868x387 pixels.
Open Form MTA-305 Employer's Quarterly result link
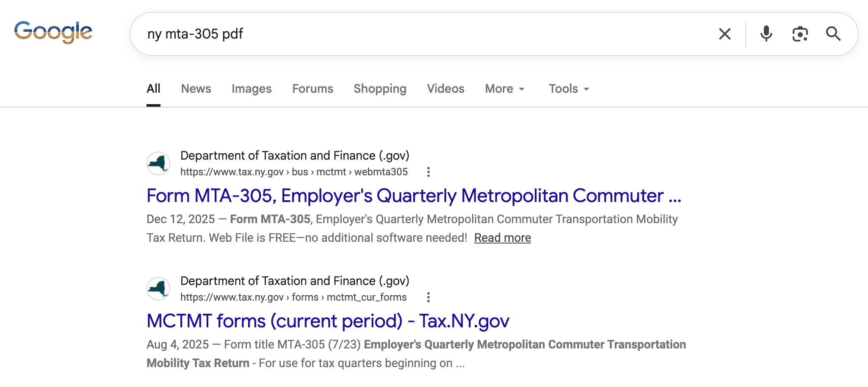(414, 196)
